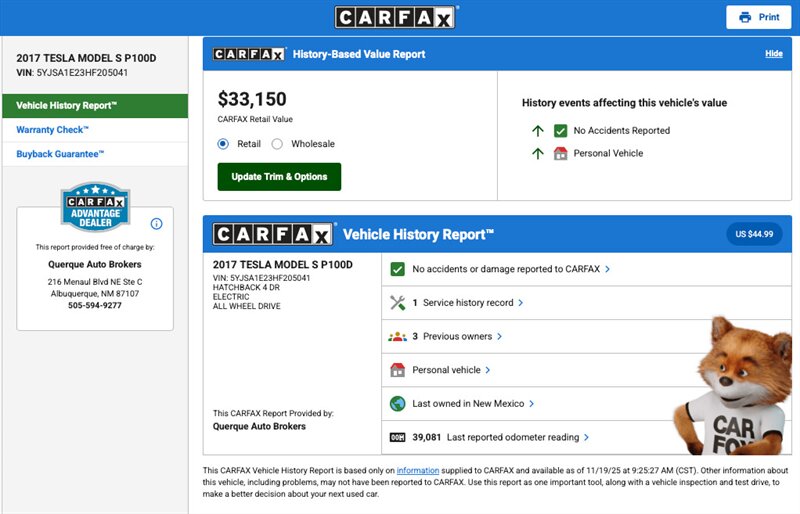
Task: Click the globe icon for last owned location
Action: pyautogui.click(x=397, y=404)
